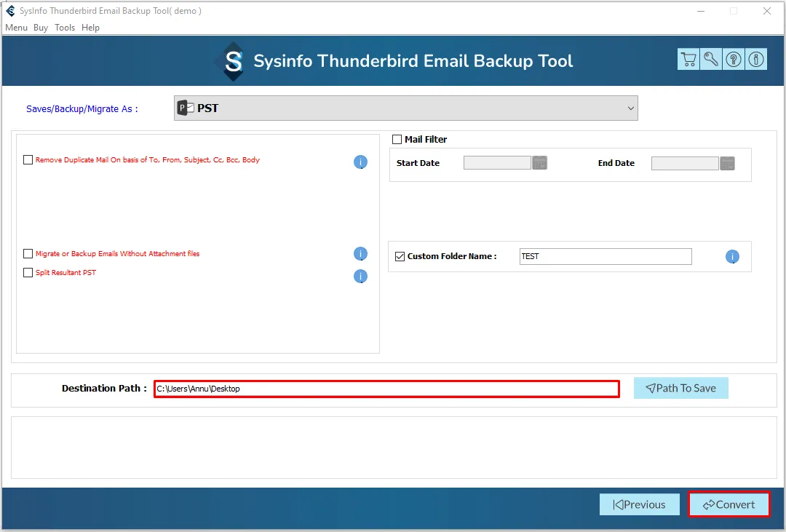This screenshot has height=532, width=786.
Task: Open the Buy menu
Action: point(41,28)
